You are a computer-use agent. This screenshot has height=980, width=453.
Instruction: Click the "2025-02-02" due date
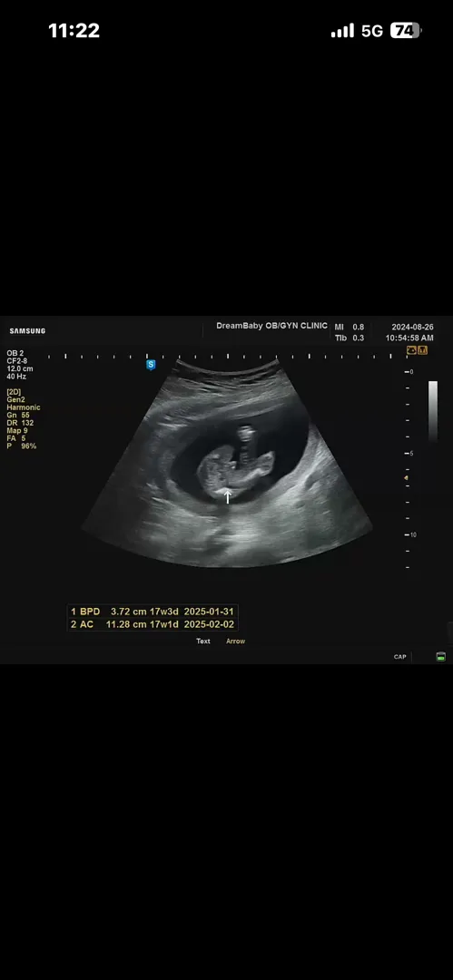tap(209, 624)
